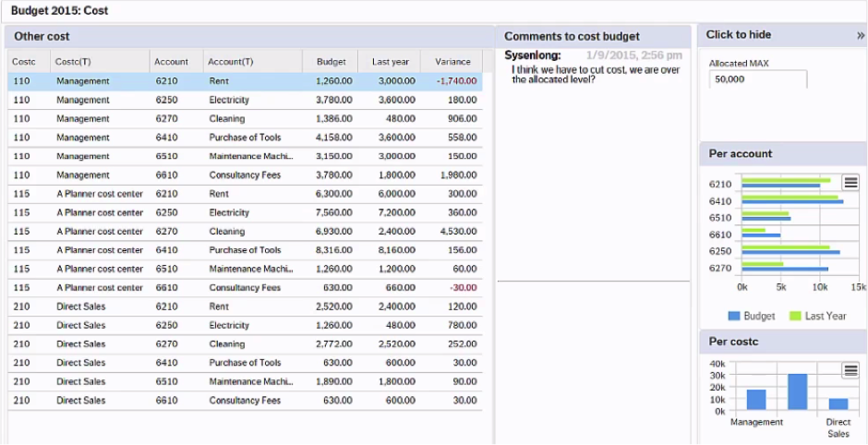Click the 6410 green Last Year bar
Viewport: 868px width, 445px height.
[790, 197]
